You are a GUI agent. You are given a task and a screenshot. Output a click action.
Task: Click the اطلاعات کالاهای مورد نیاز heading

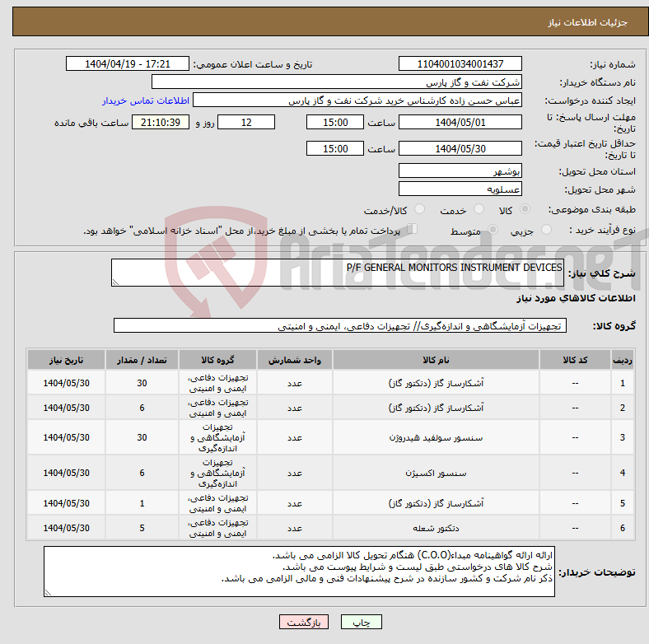tap(576, 298)
